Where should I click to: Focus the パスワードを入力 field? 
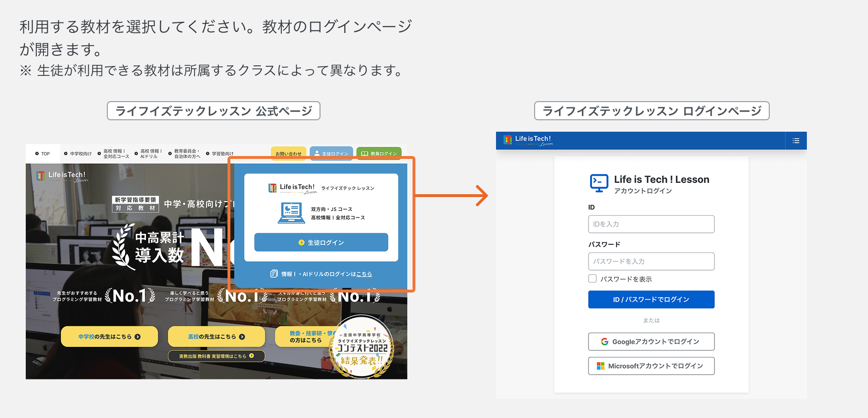tap(651, 261)
